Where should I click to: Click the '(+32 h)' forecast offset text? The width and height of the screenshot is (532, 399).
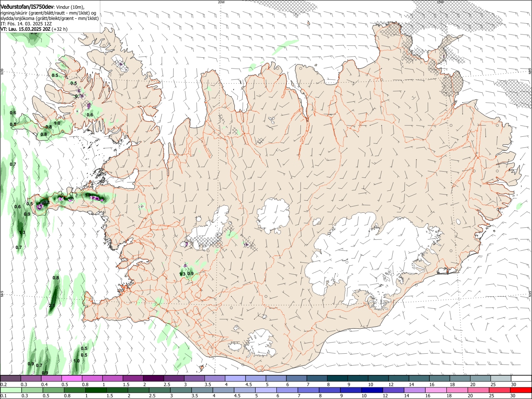point(60,30)
